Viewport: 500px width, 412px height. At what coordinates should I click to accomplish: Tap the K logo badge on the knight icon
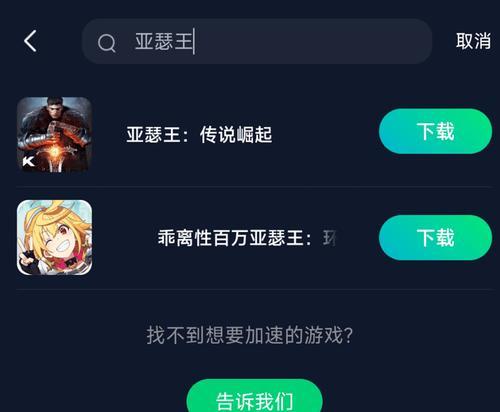pyautogui.click(x=29, y=162)
